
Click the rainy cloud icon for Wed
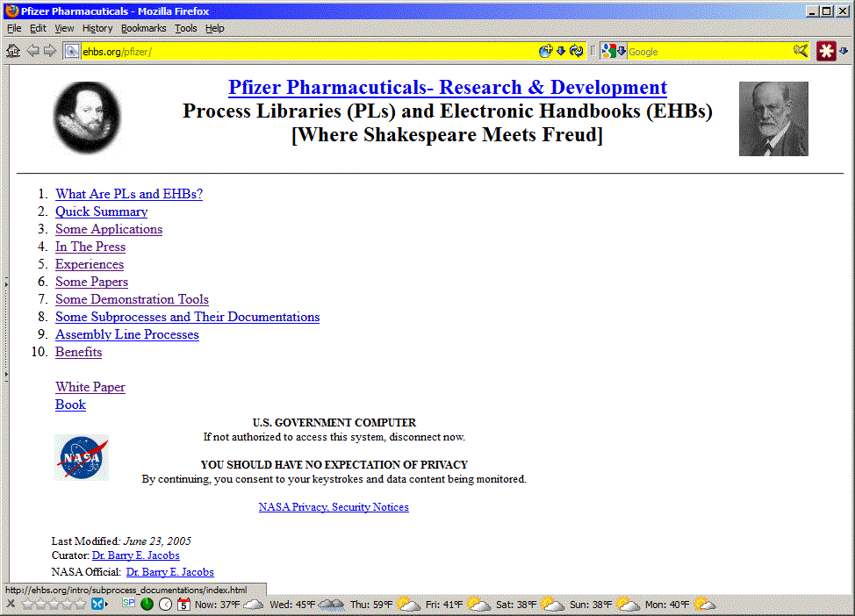[x=331, y=604]
